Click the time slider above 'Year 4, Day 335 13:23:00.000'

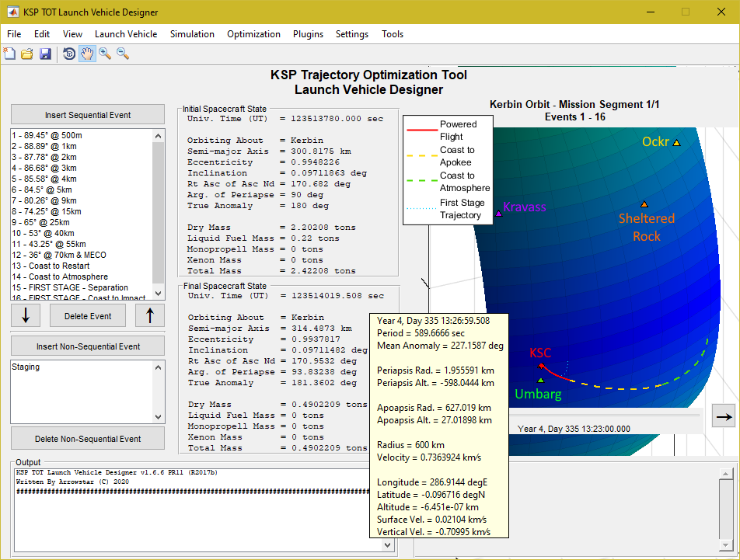[x=605, y=416]
